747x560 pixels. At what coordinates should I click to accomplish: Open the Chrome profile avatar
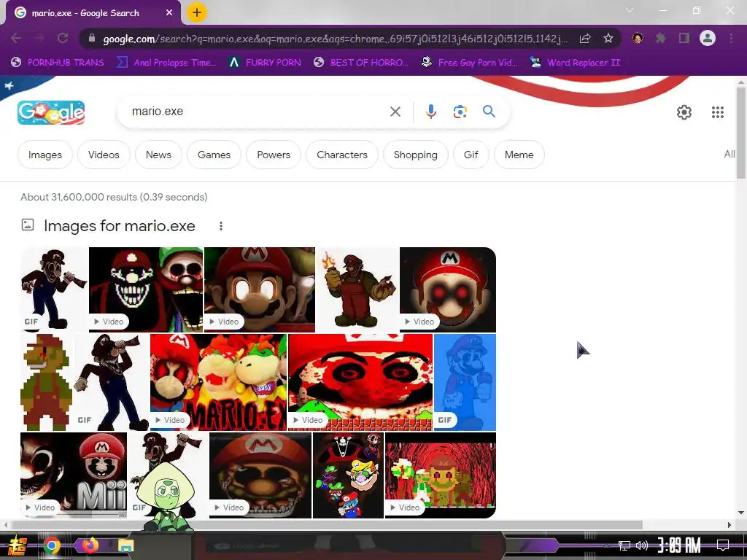pos(708,38)
